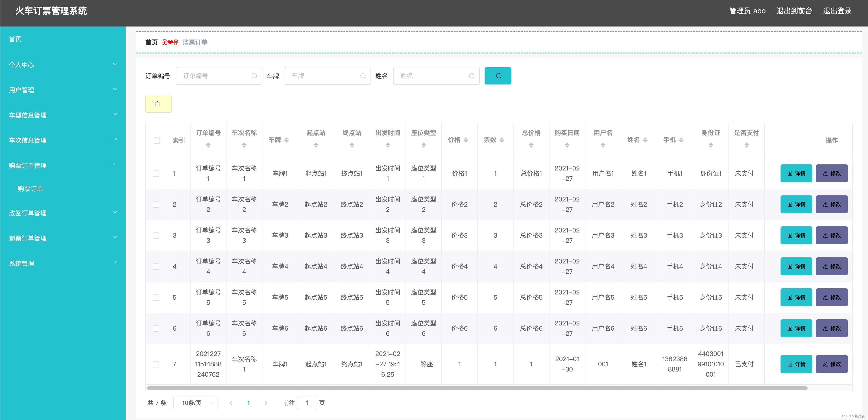Click 详情 button for row 1

point(796,173)
